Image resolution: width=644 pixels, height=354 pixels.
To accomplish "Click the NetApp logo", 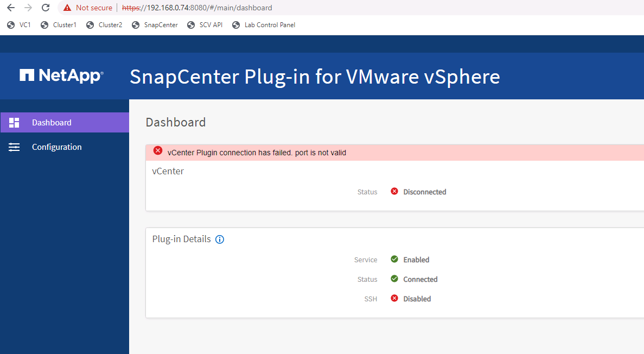I will [x=61, y=75].
